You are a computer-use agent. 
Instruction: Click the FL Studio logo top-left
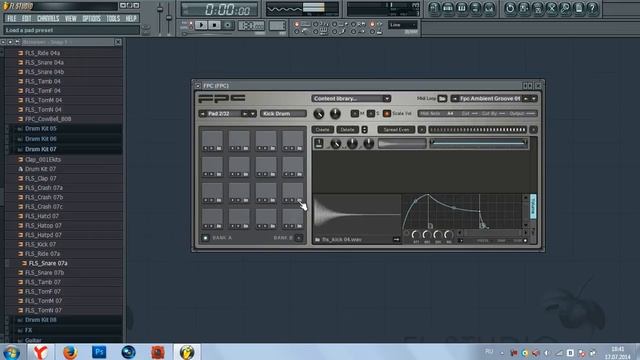(18, 6)
